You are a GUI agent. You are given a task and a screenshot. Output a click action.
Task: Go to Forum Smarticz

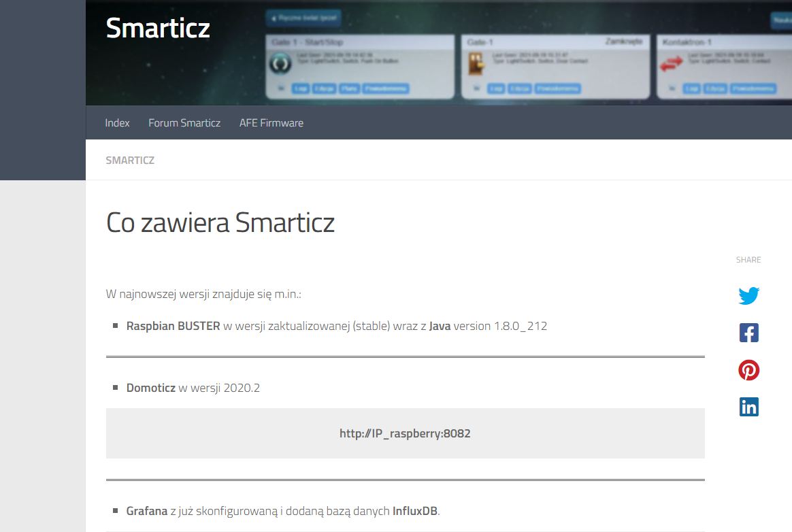184,122
